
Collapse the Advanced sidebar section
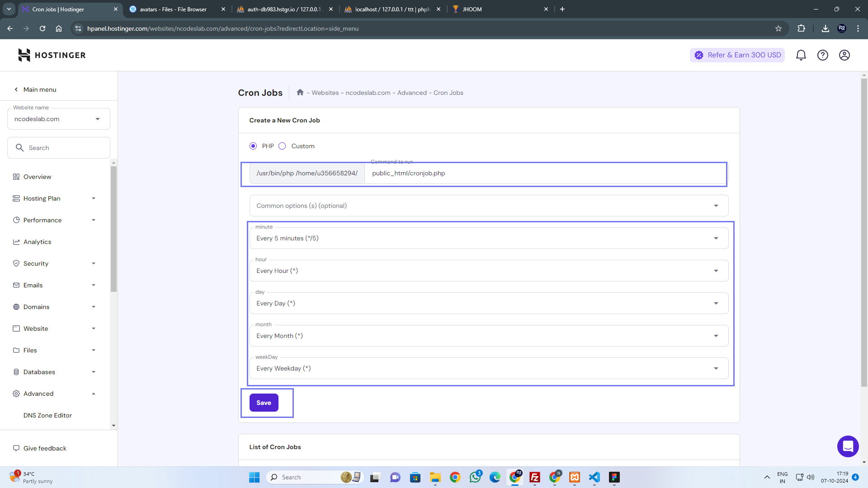tap(54, 394)
